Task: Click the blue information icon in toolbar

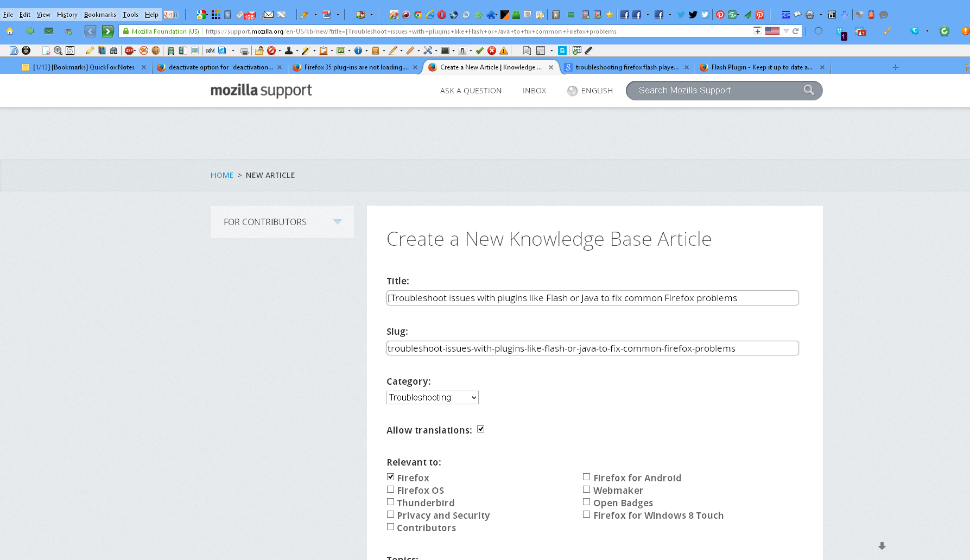Action: pos(358,50)
